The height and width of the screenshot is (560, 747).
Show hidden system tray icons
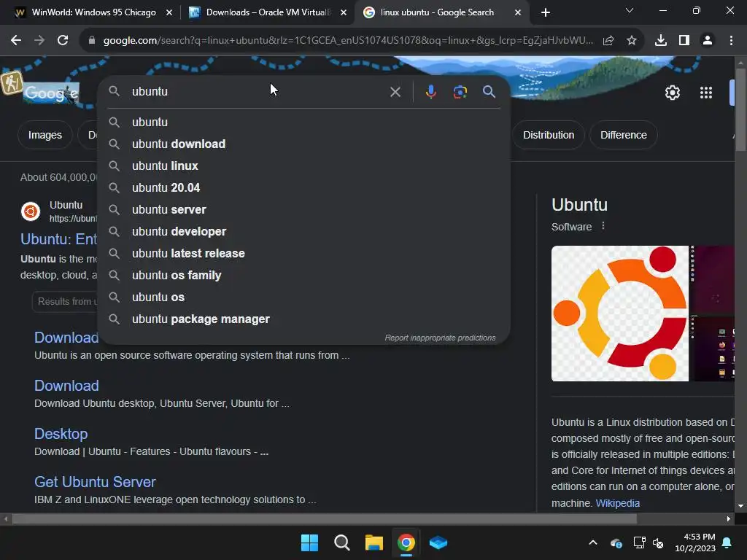(593, 542)
